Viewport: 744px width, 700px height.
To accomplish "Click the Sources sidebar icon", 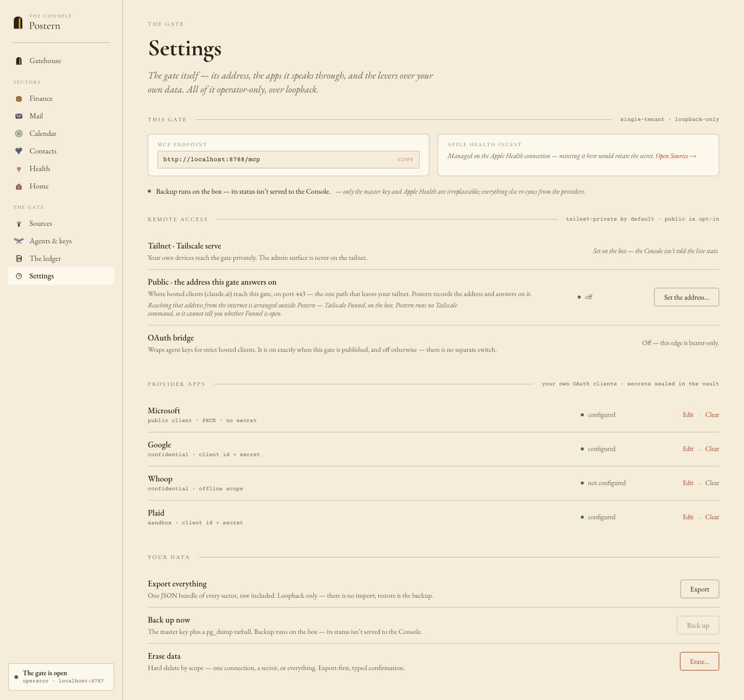I will point(19,224).
